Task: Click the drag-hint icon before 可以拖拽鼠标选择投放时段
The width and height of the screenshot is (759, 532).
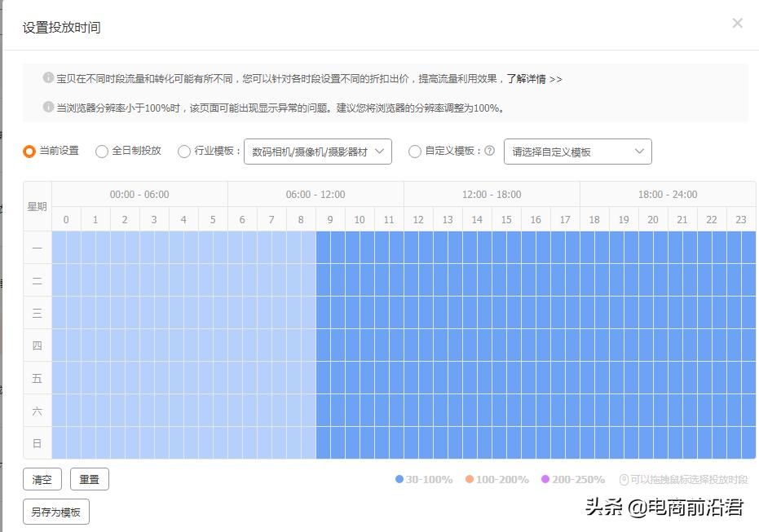Action: [622, 480]
